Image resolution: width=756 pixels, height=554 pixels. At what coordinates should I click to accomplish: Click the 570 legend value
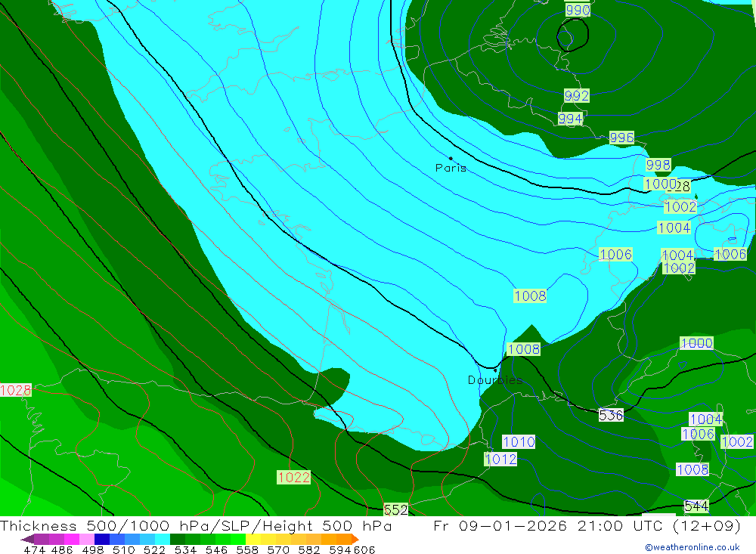(278, 549)
